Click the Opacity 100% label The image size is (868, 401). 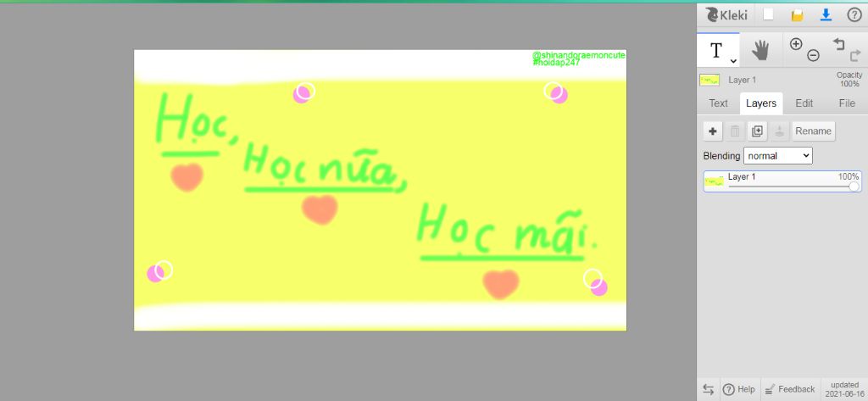tap(849, 79)
